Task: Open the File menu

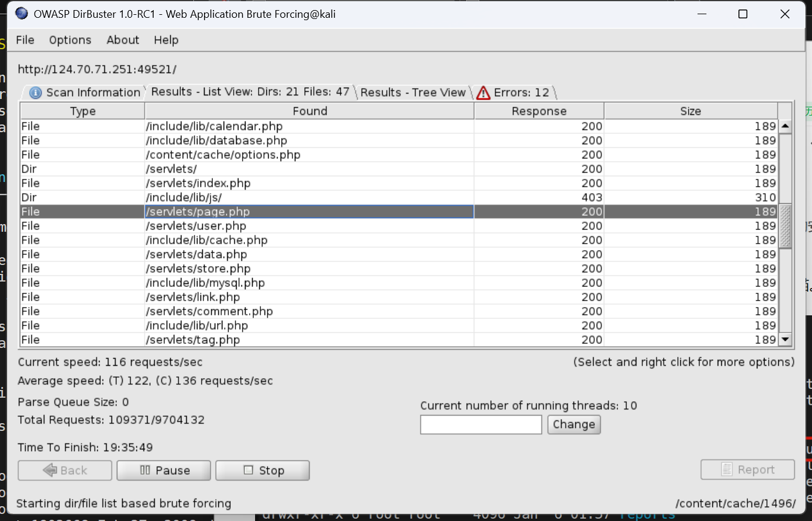Action: point(25,40)
